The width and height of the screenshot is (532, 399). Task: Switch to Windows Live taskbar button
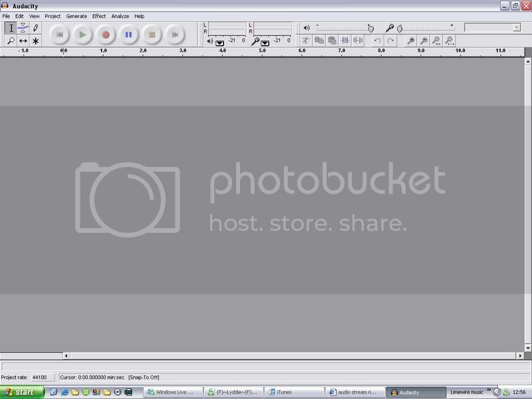click(x=173, y=392)
